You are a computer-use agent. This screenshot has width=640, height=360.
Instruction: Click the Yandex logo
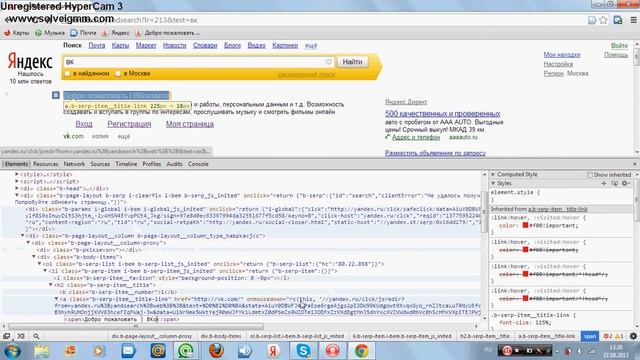[x=30, y=62]
